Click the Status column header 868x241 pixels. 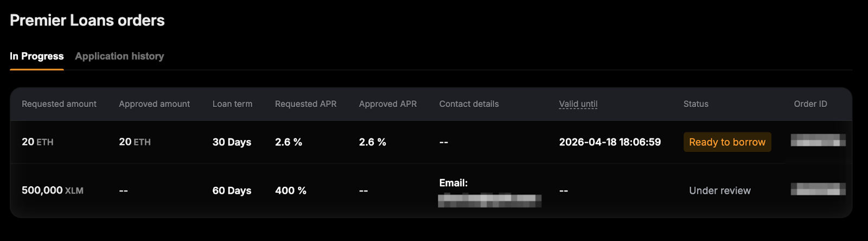point(695,104)
